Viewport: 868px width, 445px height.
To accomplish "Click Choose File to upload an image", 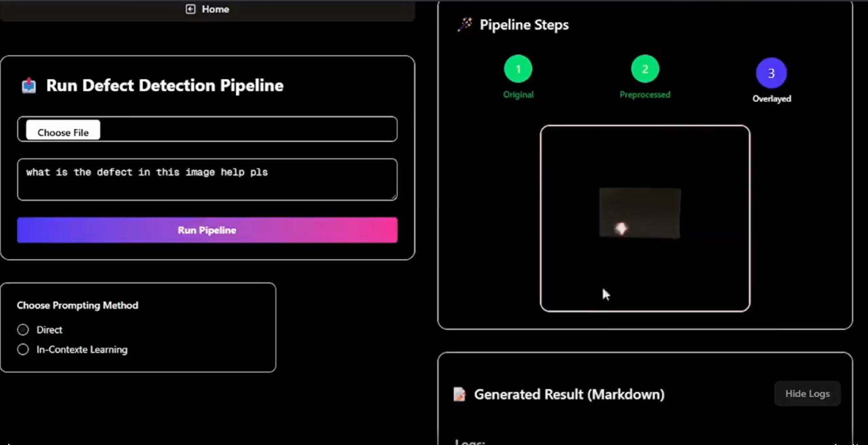I will coord(62,132).
